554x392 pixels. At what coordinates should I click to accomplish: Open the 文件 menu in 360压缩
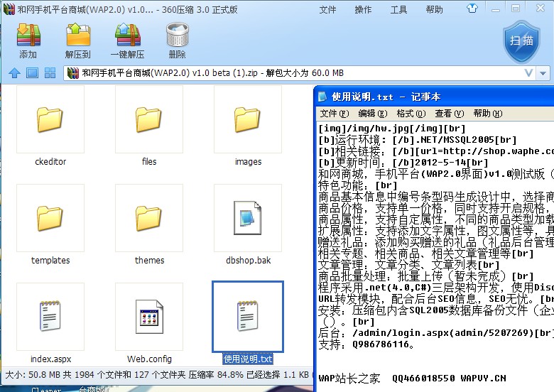pyautogui.click(x=327, y=9)
